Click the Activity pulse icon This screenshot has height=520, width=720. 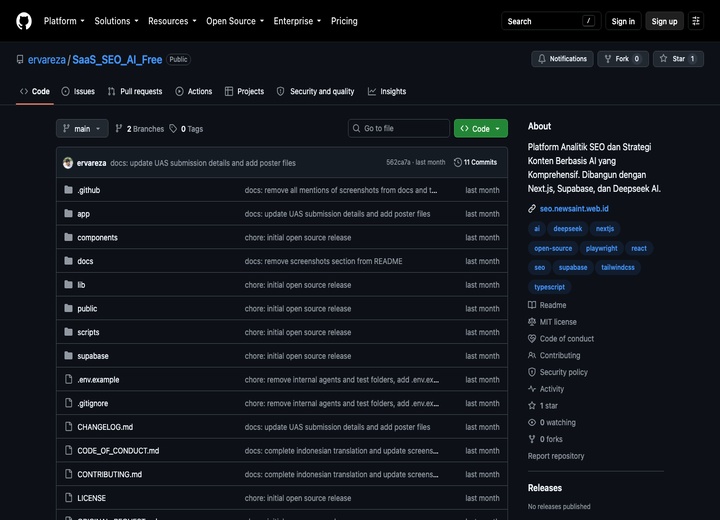pyautogui.click(x=532, y=389)
